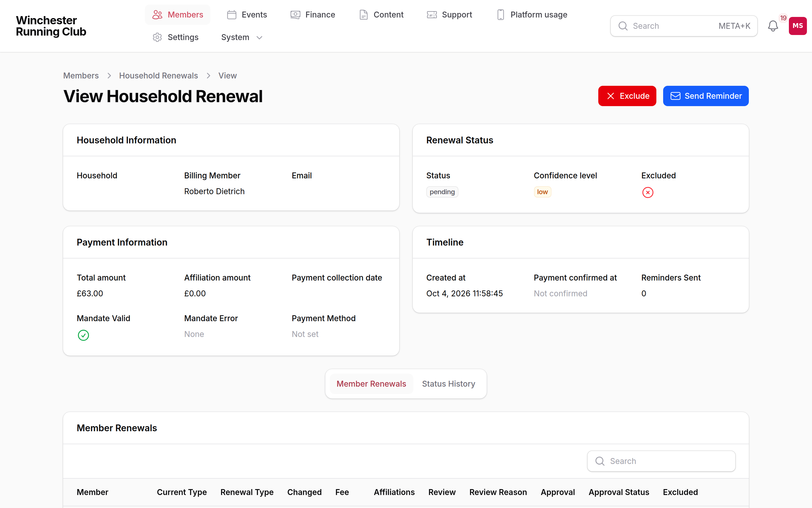Click the notification count badge 19
812x508 pixels.
[784, 18]
